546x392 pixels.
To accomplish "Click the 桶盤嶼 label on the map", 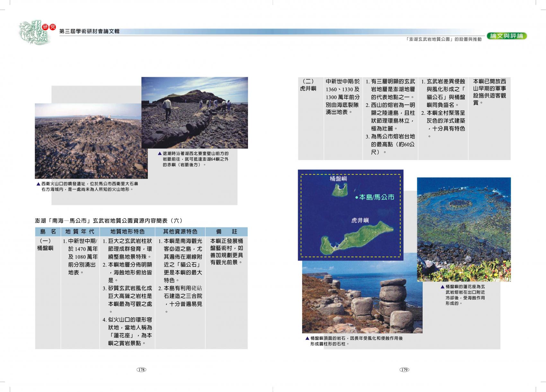I will [339, 179].
